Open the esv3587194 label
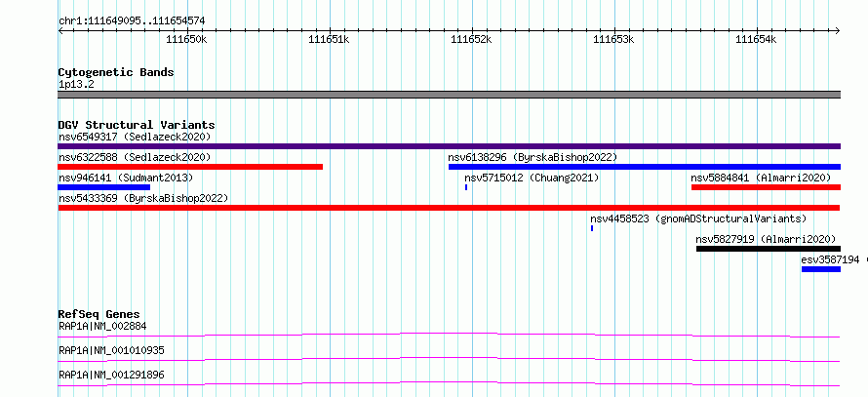Screen dimensions: 868x397 [830, 259]
